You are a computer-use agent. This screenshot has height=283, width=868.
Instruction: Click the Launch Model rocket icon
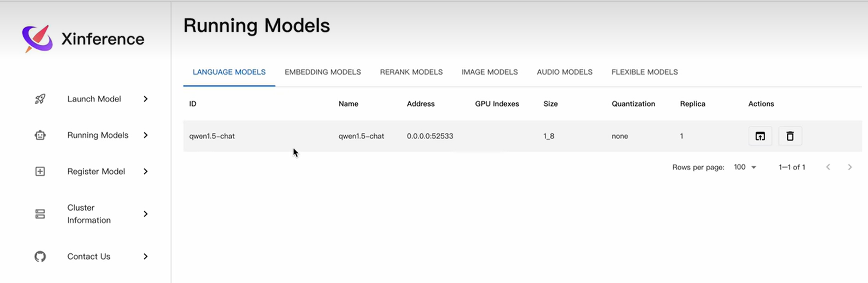[40, 99]
